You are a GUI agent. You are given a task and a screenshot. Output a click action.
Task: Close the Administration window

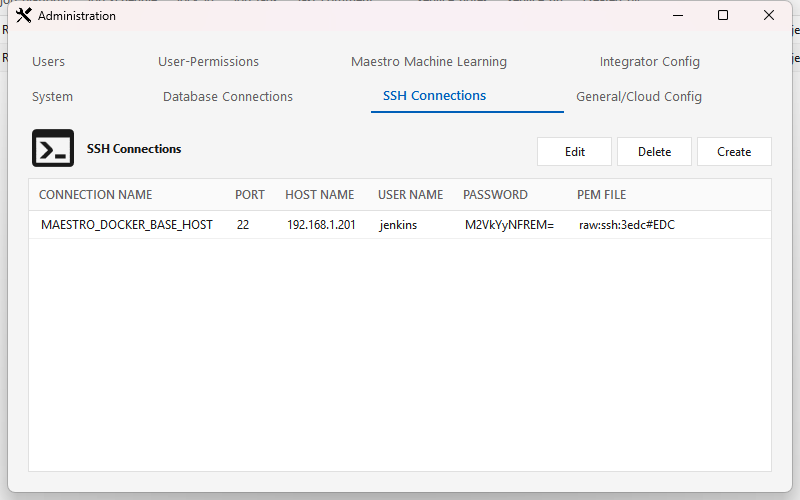tap(769, 15)
